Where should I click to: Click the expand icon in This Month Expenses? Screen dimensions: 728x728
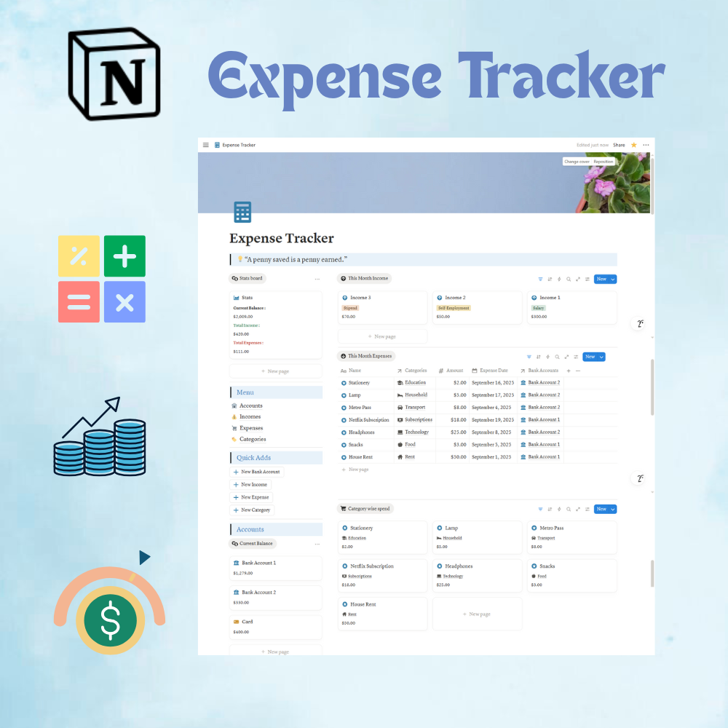click(566, 357)
